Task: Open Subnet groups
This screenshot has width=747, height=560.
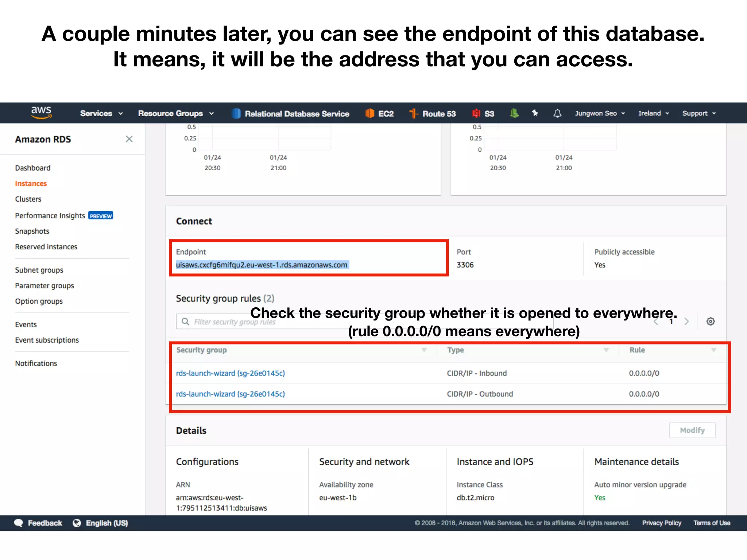Action: tap(39, 270)
